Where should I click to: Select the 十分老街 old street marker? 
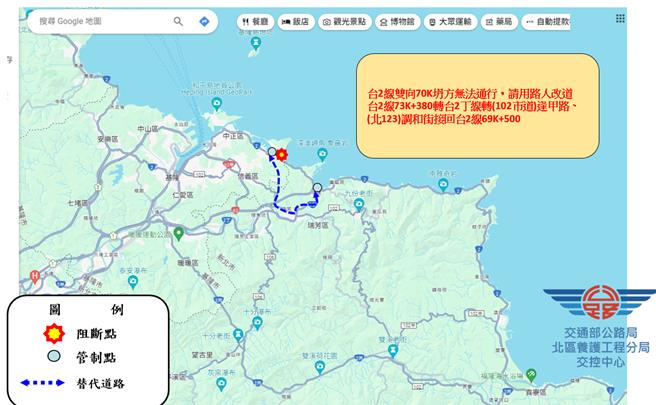[x=238, y=334]
